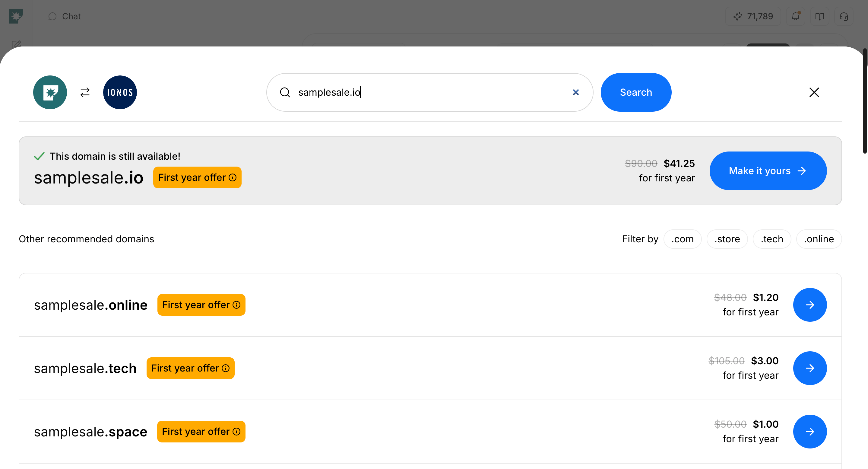The image size is (868, 469).
Task: Select samplesale.tech with arrow button
Action: [x=810, y=368]
